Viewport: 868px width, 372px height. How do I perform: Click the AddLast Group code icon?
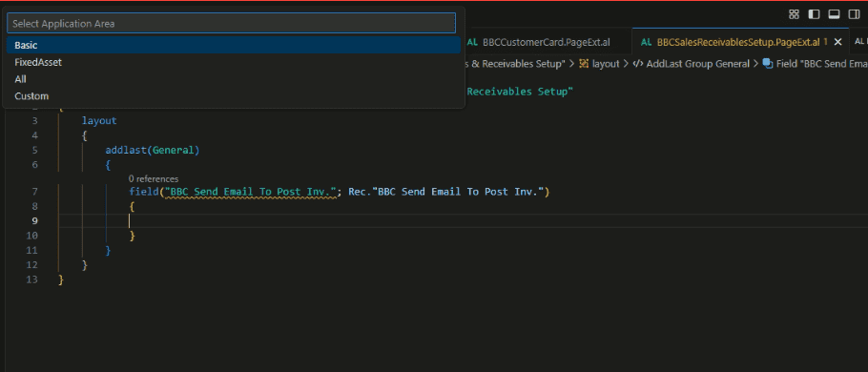pyautogui.click(x=638, y=64)
